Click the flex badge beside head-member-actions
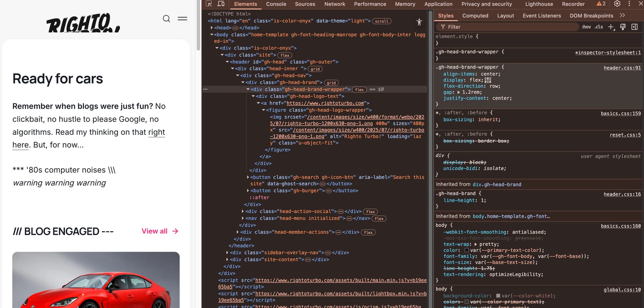The width and height of the screenshot is (644, 308). [x=368, y=232]
